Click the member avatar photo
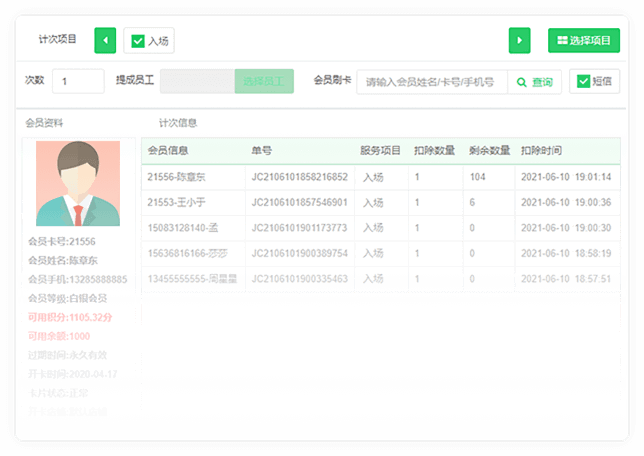Image resolution: width=644 pixels, height=456 pixels. pyautogui.click(x=78, y=183)
